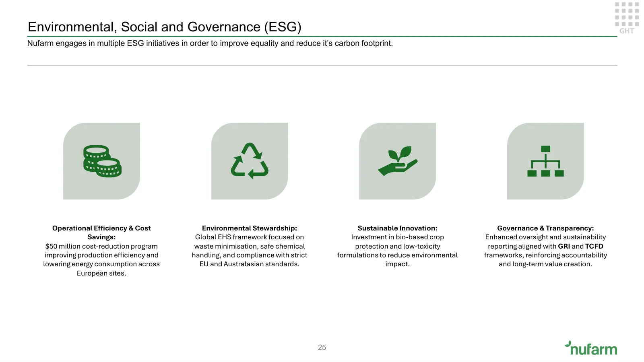Click the 'Investment in bio-based crop' line

pos(398,237)
